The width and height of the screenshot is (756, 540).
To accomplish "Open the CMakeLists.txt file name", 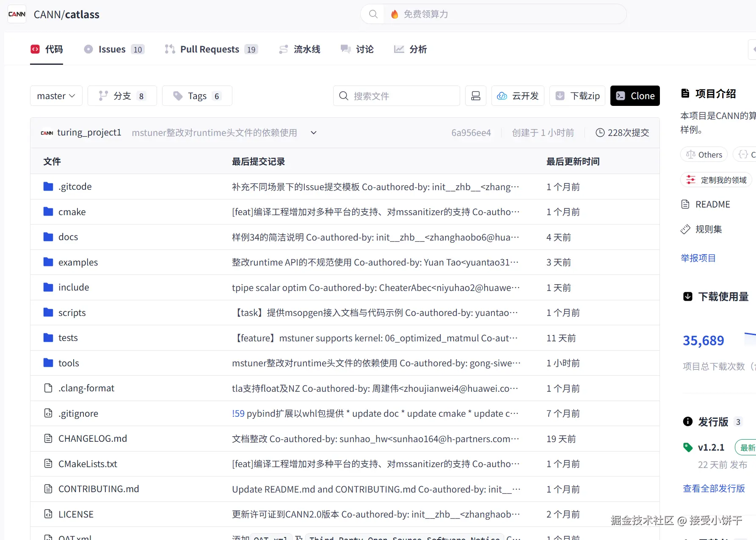I will (88, 464).
